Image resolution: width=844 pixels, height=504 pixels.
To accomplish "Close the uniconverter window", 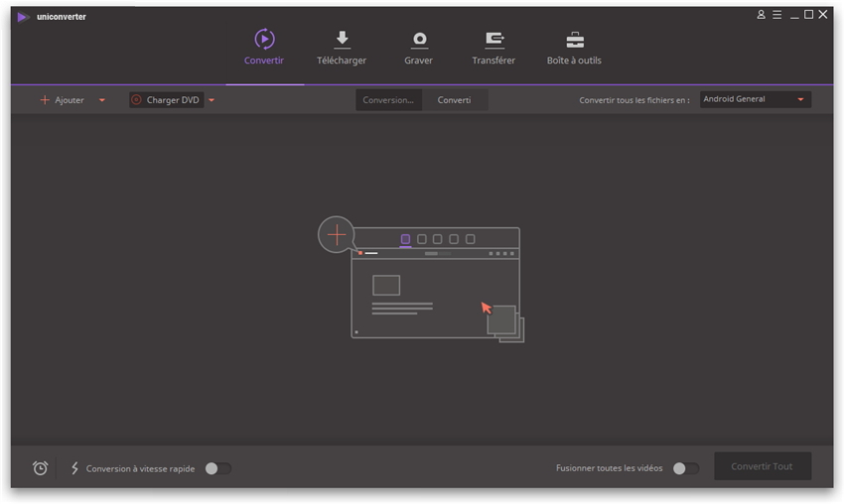I will coord(823,15).
